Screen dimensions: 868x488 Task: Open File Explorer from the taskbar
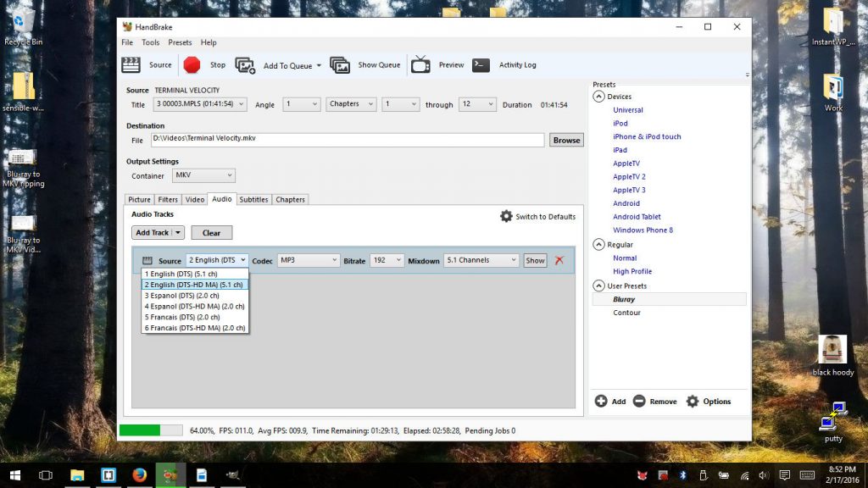coord(77,475)
